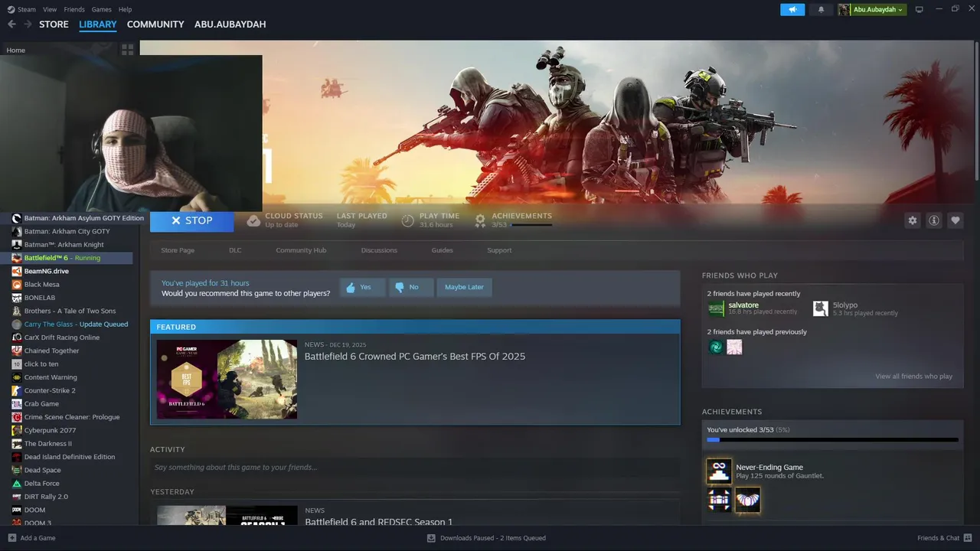This screenshot has width=980, height=551.
Task: Click the Counter-Strike 2 game icon
Action: 17,390
